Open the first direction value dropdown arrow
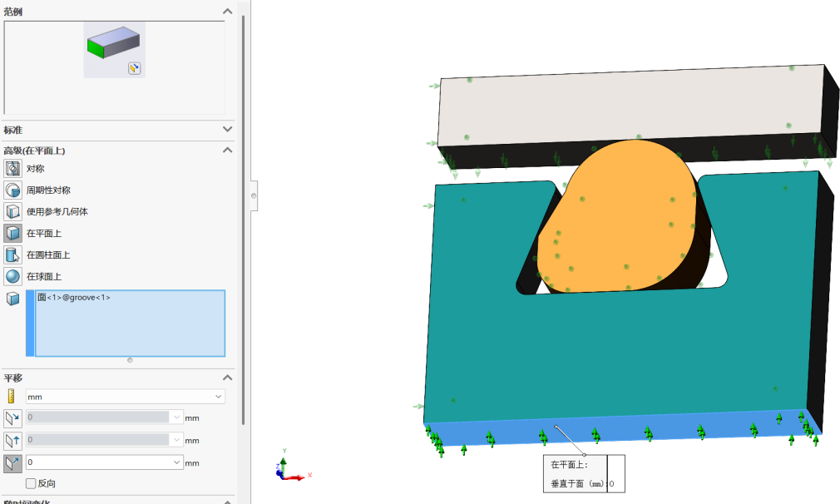Image resolution: width=840 pixels, height=504 pixels. click(177, 417)
